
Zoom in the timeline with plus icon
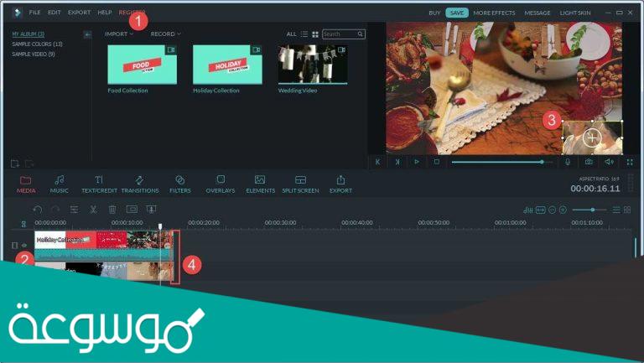(563, 210)
